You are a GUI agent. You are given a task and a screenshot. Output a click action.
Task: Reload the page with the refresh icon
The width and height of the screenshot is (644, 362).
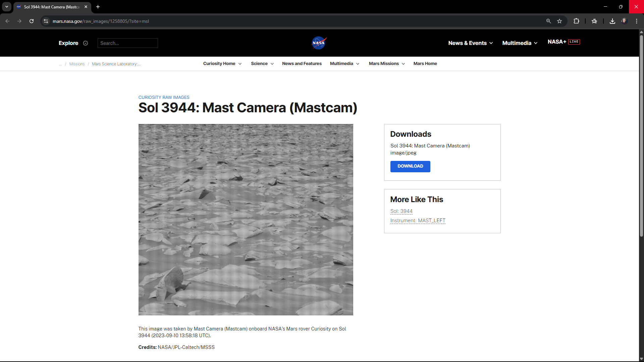click(32, 21)
